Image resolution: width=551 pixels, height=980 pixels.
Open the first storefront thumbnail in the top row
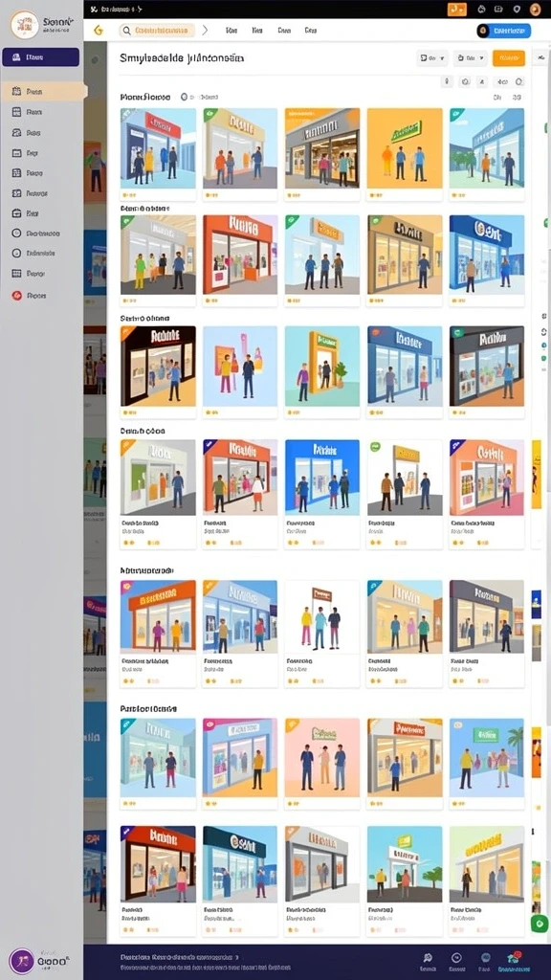tap(158, 148)
